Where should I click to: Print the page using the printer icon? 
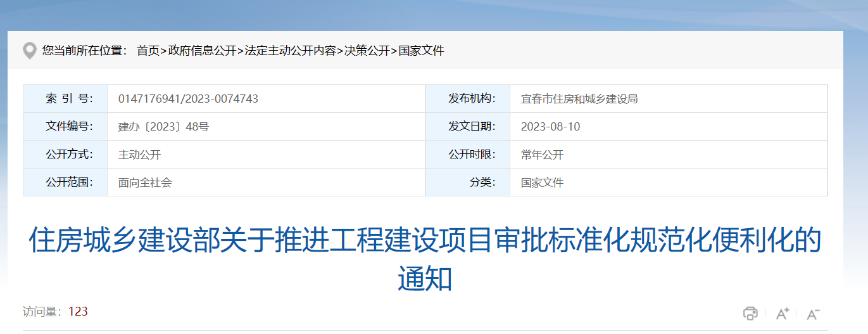(x=750, y=313)
